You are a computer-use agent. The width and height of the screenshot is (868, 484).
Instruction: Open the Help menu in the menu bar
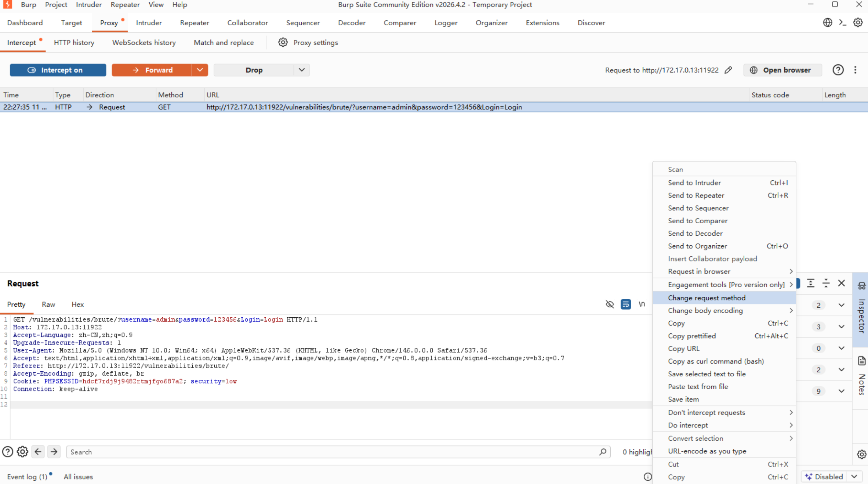point(179,4)
